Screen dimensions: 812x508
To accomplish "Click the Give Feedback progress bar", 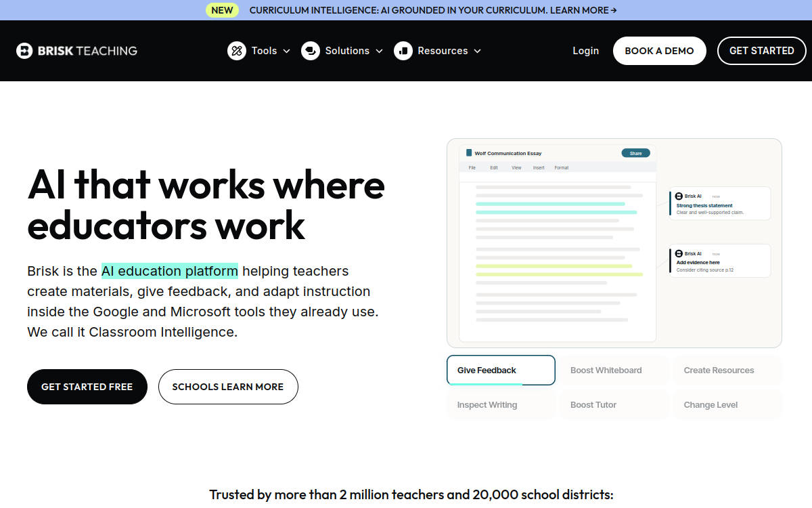I will click(485, 384).
